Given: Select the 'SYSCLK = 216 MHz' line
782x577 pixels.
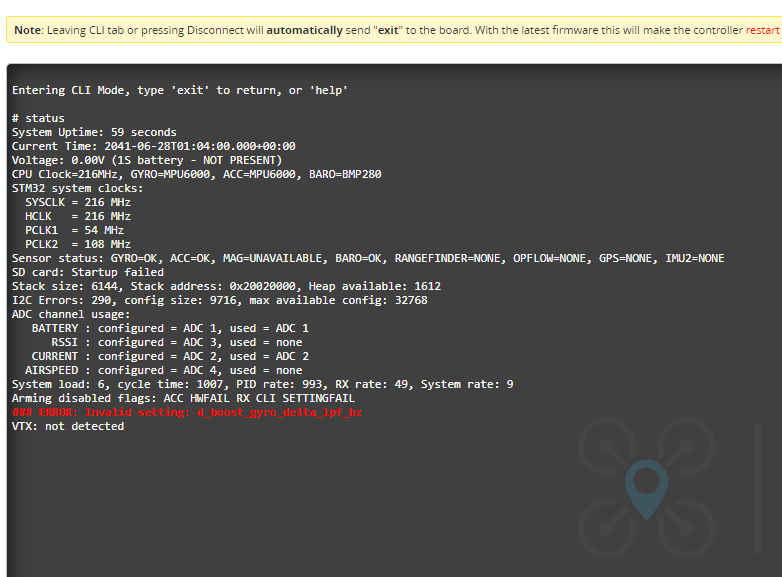Looking at the screenshot, I should (78, 202).
